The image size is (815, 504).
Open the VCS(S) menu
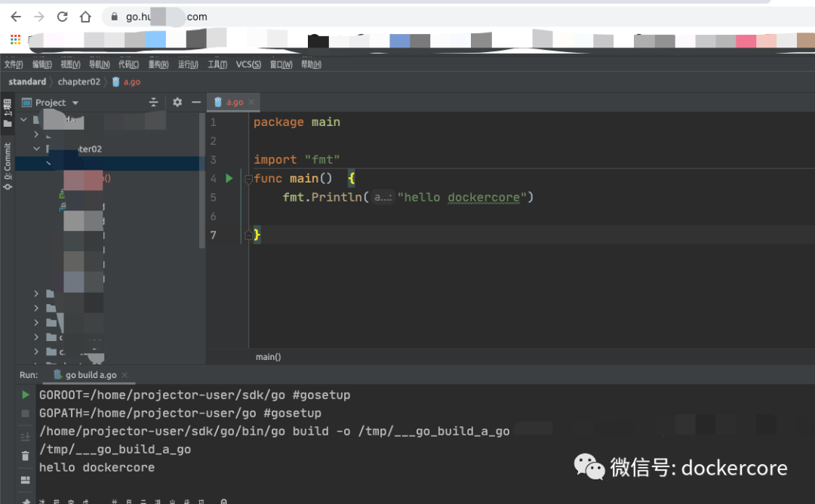point(248,64)
